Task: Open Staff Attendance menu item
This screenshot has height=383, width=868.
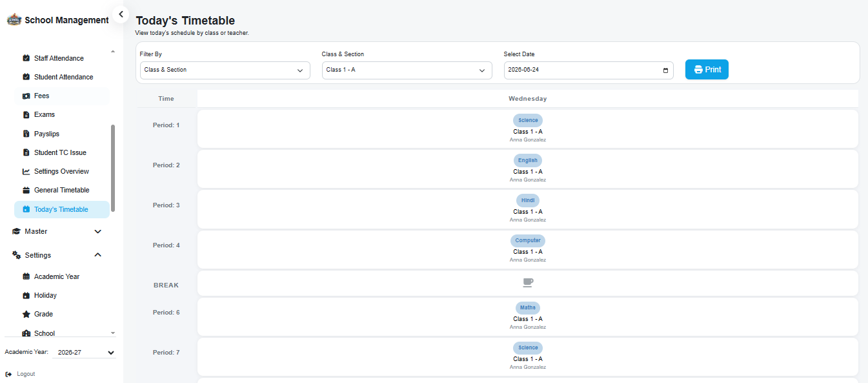Action: click(x=62, y=58)
